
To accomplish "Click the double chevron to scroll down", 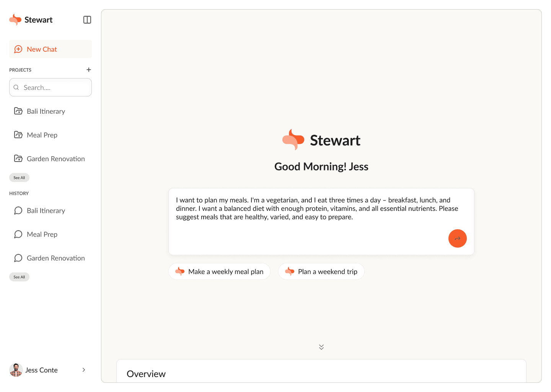I will pyautogui.click(x=321, y=347).
